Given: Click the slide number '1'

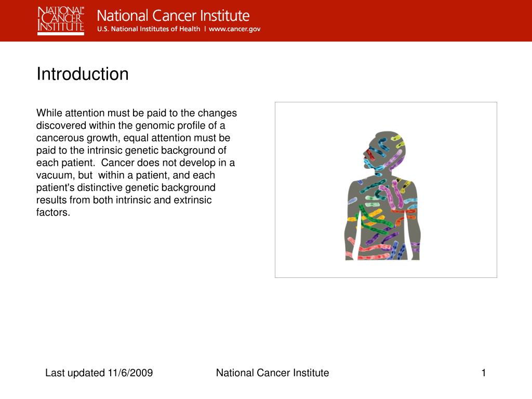Looking at the screenshot, I should pyautogui.click(x=484, y=373).
